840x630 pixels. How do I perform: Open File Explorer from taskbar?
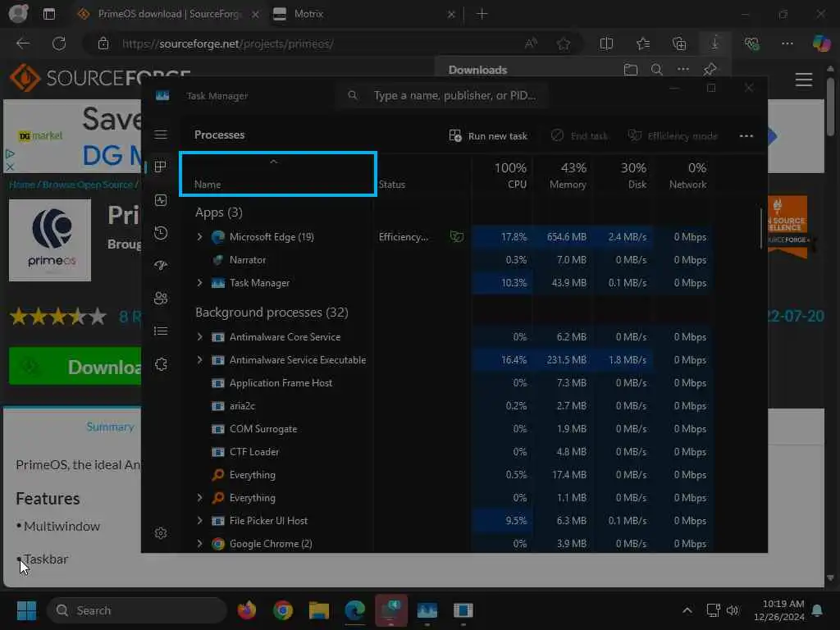[319, 610]
